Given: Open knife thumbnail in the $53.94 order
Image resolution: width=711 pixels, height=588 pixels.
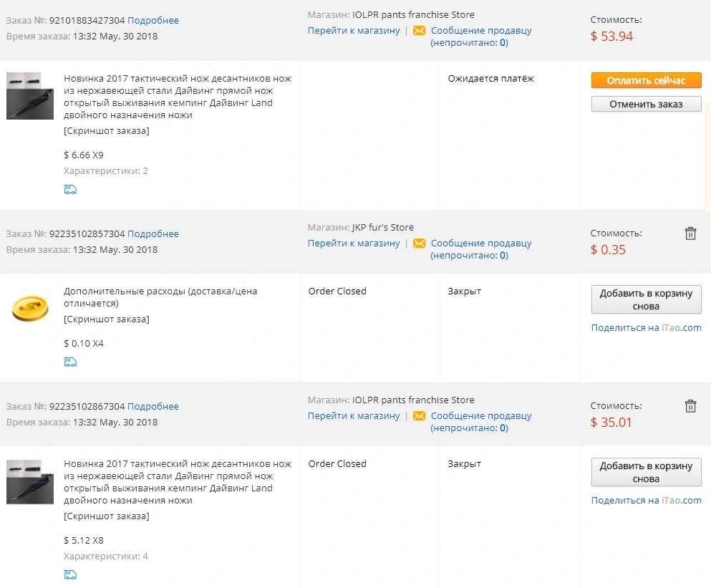Looking at the screenshot, I should (30, 96).
